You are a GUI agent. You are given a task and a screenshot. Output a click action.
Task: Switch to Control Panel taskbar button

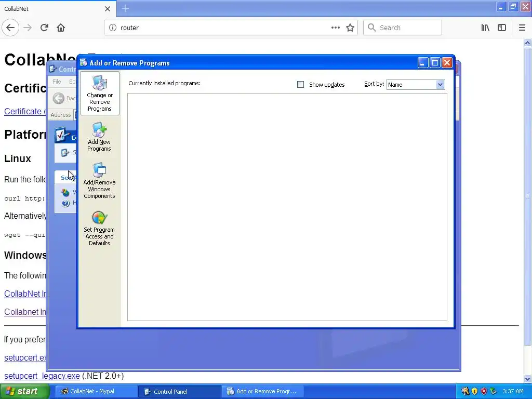(179, 391)
